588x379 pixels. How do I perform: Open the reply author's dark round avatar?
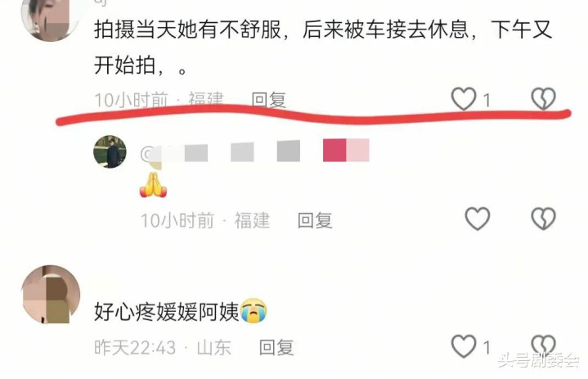110,151
